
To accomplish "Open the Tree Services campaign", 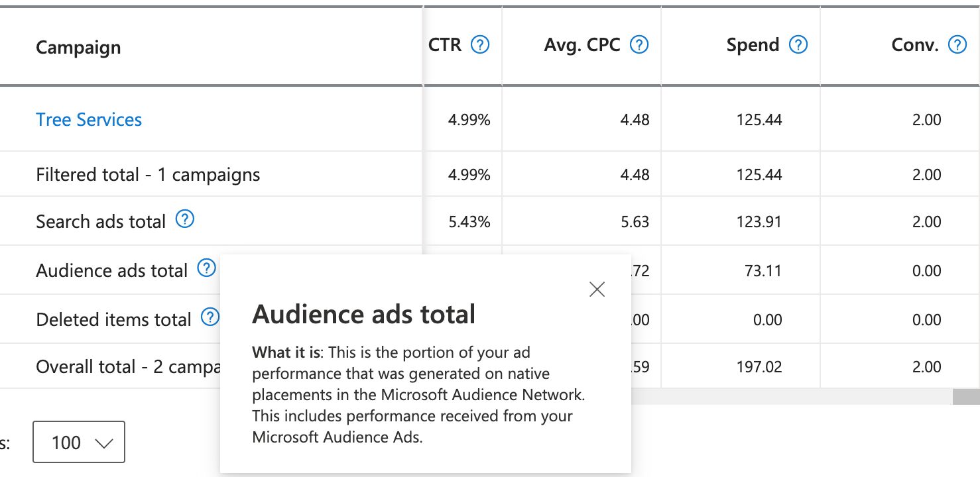I will pos(88,120).
